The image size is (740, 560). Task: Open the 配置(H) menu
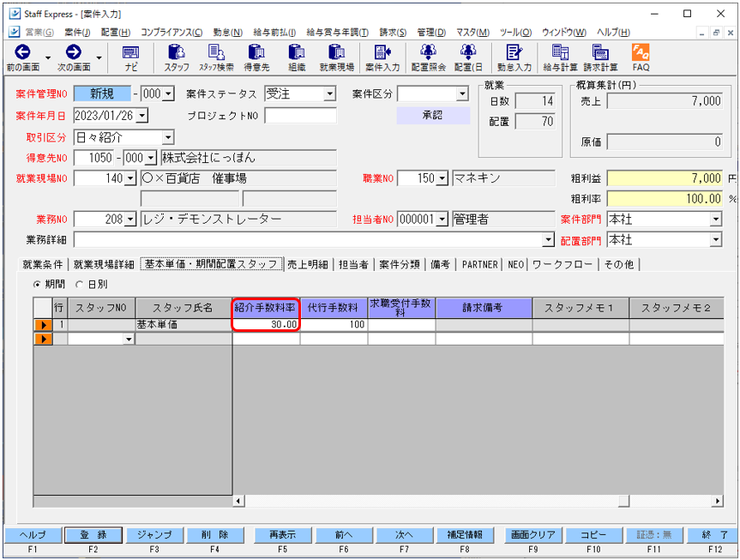[x=116, y=32]
